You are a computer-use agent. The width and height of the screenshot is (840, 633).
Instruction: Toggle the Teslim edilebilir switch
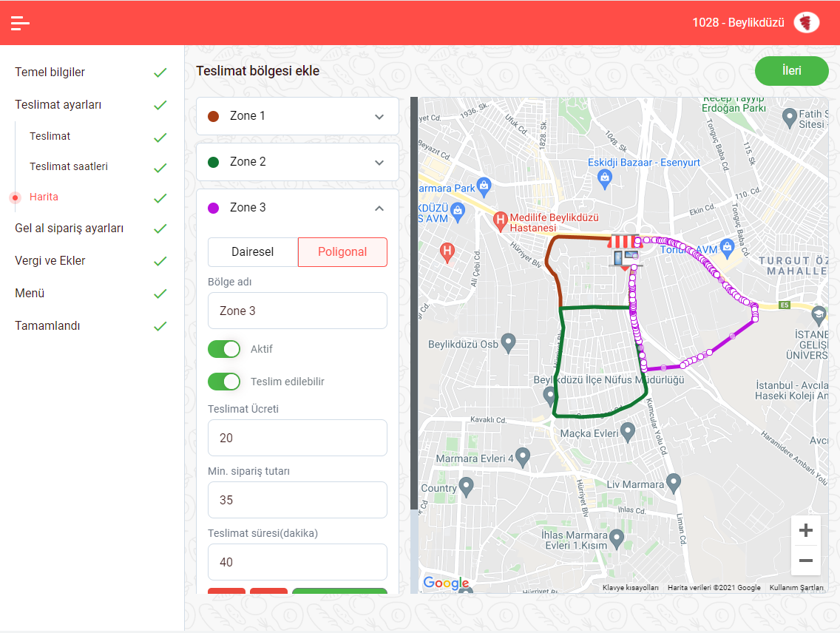pos(224,382)
